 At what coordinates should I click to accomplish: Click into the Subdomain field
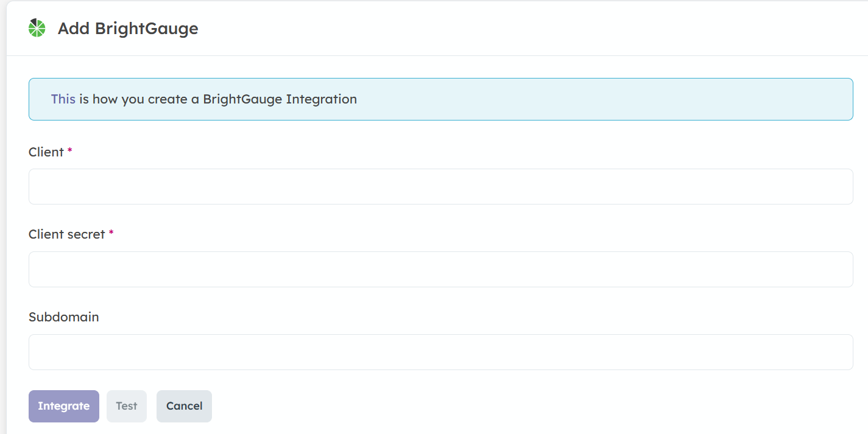(x=440, y=352)
